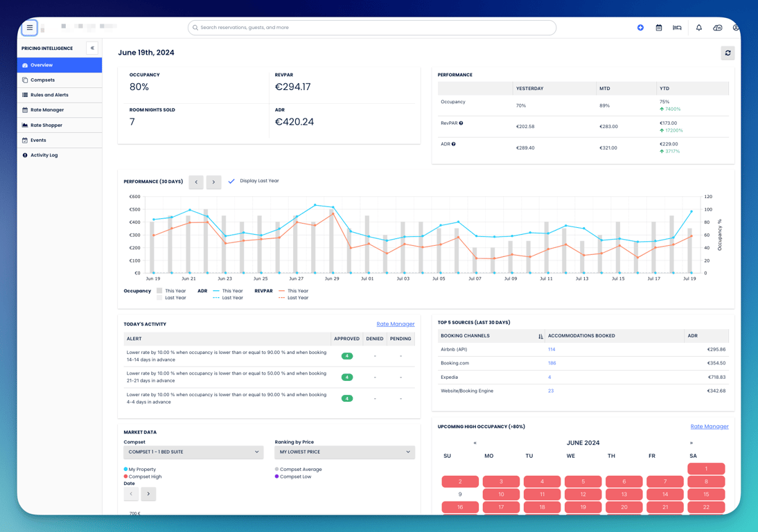758x532 pixels.
Task: Select June 1 on calendar
Action: [706, 469]
